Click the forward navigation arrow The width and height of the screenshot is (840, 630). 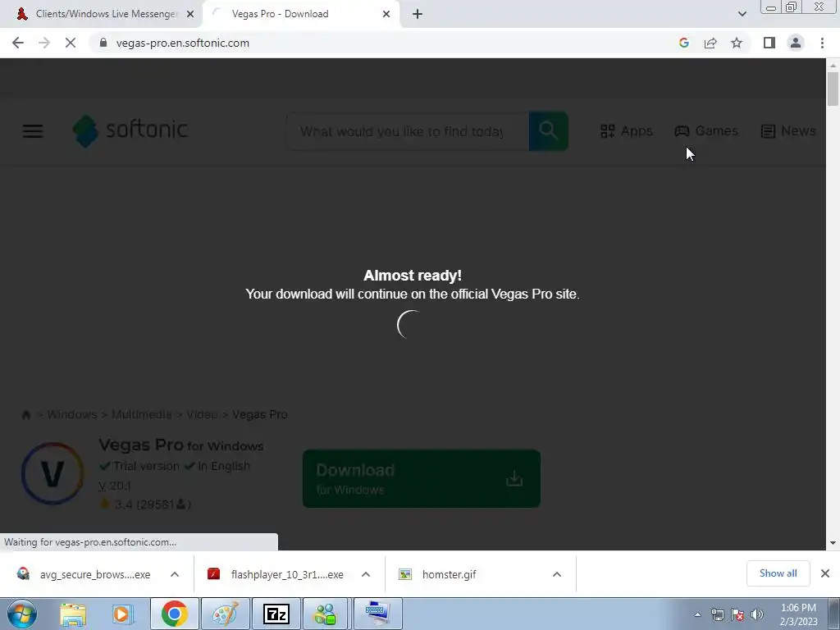[x=44, y=43]
